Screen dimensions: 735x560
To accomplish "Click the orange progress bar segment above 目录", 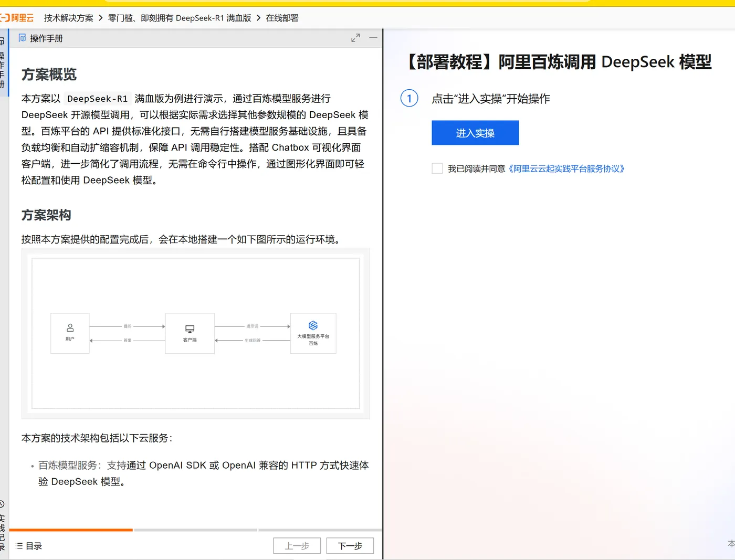I will click(71, 530).
